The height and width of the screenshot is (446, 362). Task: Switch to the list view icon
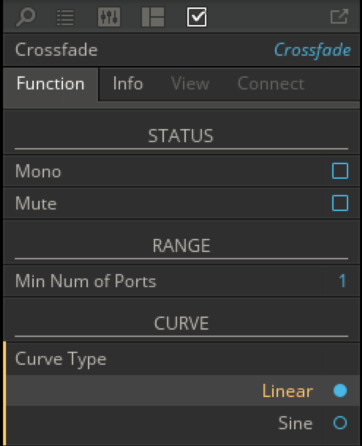65,17
